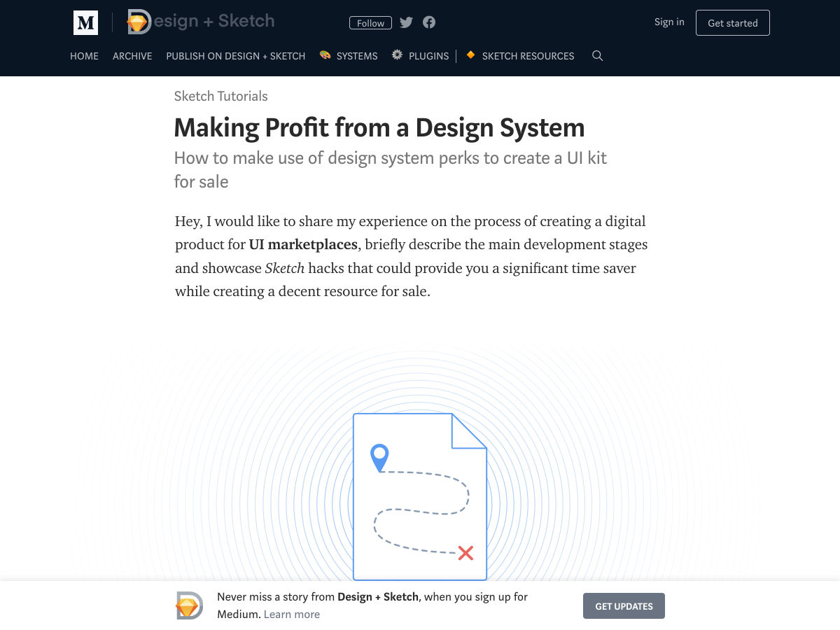Open PUBLISH ON DESIGN + SKETCH

(236, 56)
